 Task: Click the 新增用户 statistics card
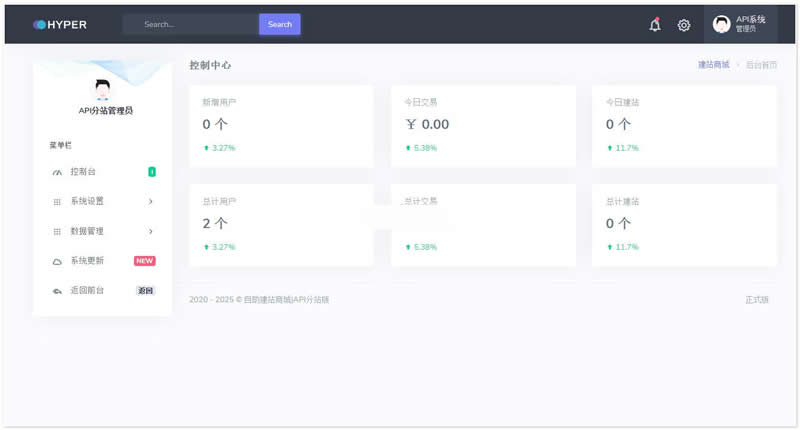pyautogui.click(x=281, y=125)
